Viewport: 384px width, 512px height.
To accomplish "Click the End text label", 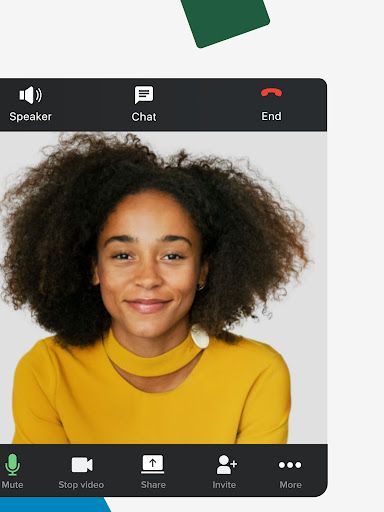I will tap(271, 116).
